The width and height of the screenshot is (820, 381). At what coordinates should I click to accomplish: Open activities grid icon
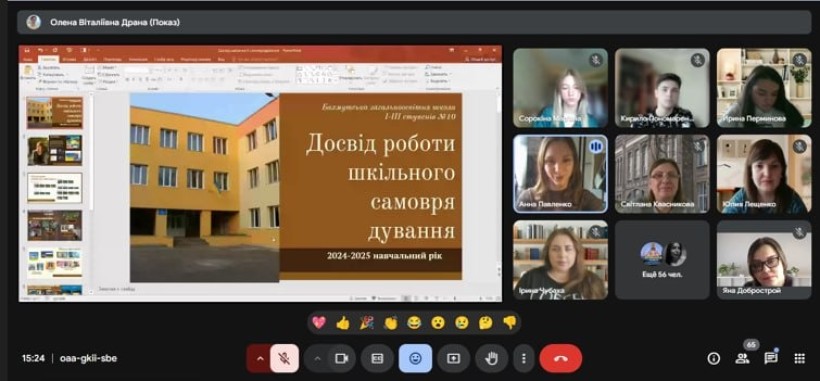(799, 358)
